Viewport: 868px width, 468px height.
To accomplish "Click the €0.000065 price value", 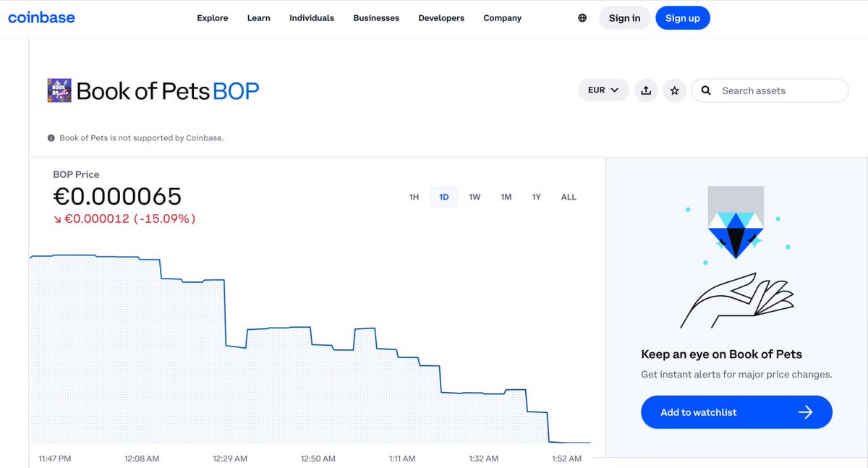I will (117, 196).
